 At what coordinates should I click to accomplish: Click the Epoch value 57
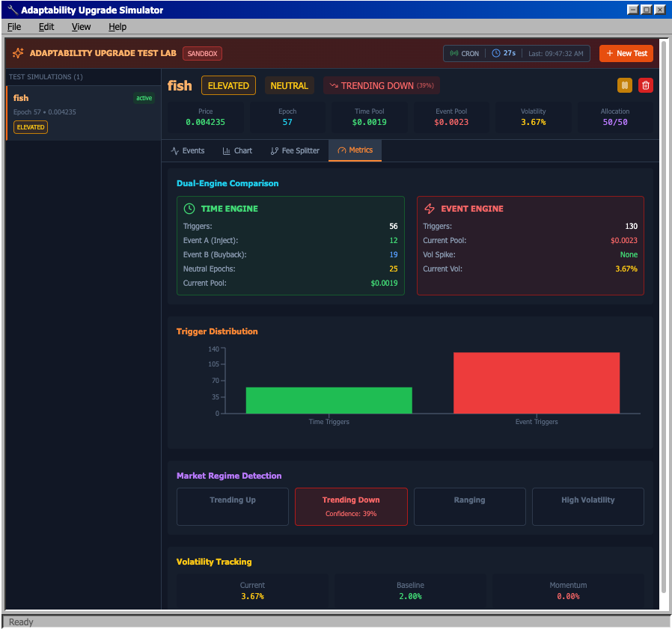pos(287,122)
